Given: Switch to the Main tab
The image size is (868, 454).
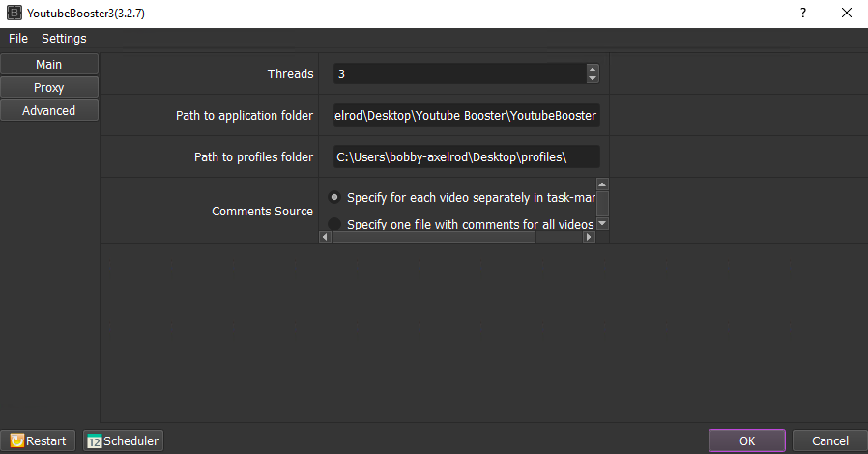Looking at the screenshot, I should coord(49,64).
